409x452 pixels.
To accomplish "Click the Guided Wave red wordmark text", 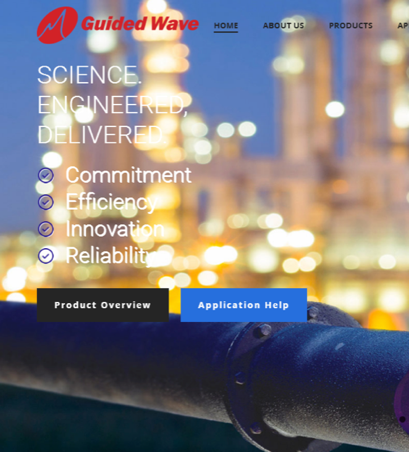I will coord(140,24).
